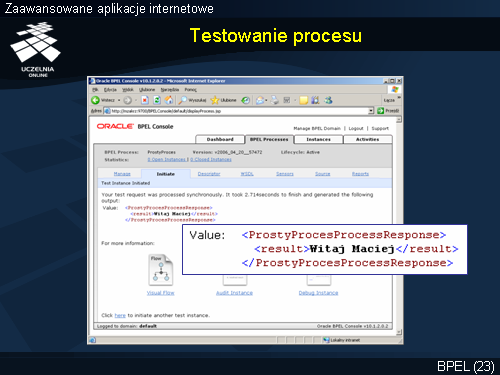500x375 pixels.
Task: Open the Edycja menu
Action: click(110, 90)
